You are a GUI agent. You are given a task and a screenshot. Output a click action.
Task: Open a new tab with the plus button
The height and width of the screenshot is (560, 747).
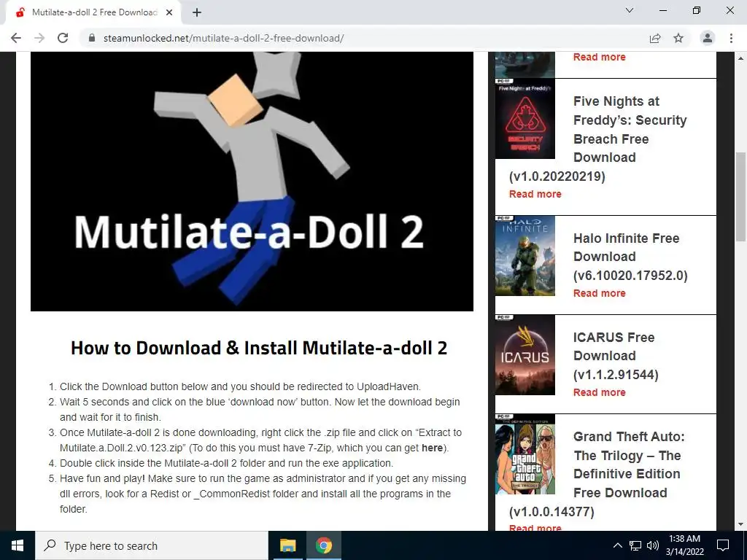(197, 13)
